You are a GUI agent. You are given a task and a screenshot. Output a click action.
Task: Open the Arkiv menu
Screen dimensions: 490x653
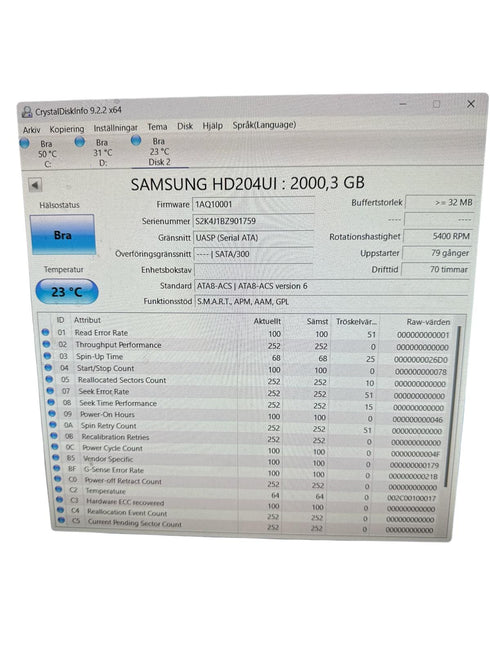[32, 130]
